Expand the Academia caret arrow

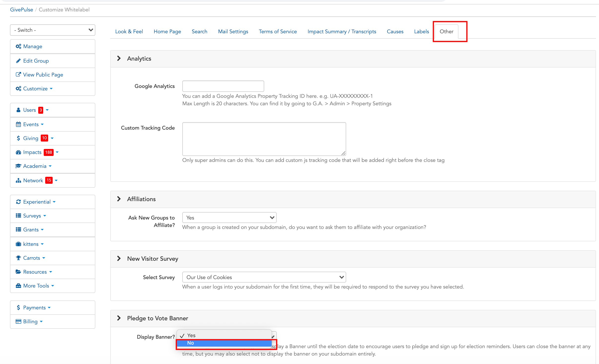pos(50,166)
